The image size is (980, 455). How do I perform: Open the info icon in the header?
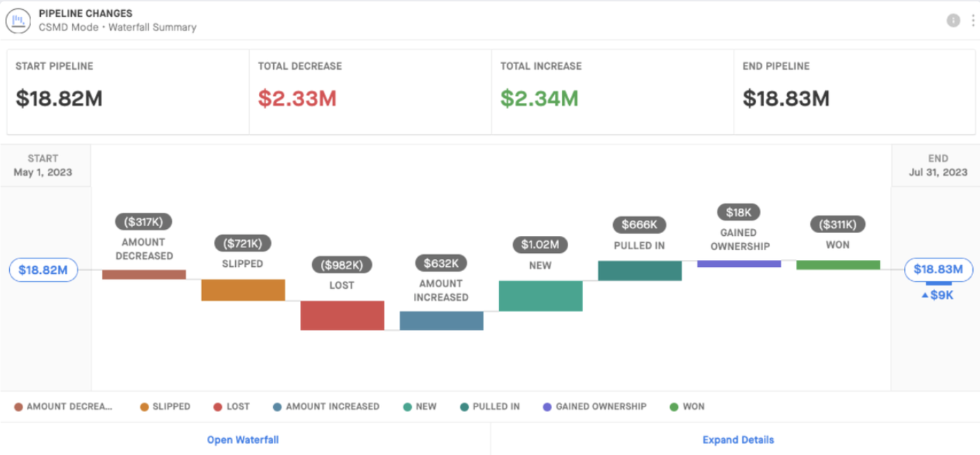[x=953, y=20]
